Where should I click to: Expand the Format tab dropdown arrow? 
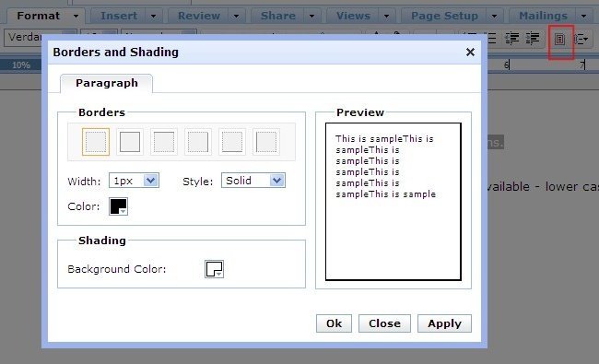[76, 16]
